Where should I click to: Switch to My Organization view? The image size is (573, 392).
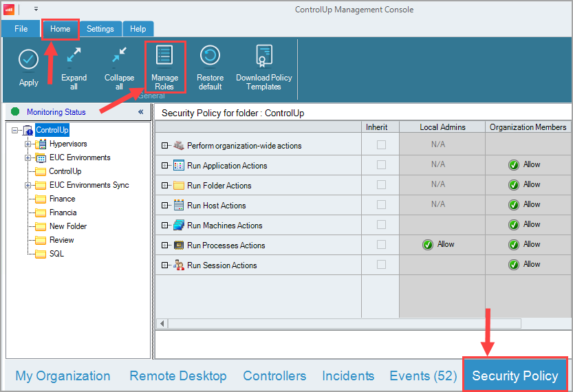click(x=63, y=376)
